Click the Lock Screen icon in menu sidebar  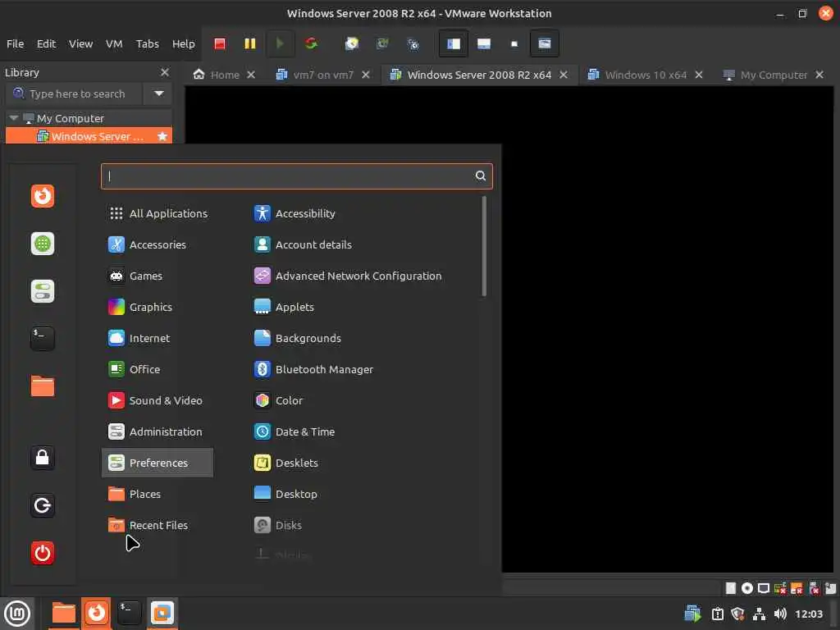point(43,458)
